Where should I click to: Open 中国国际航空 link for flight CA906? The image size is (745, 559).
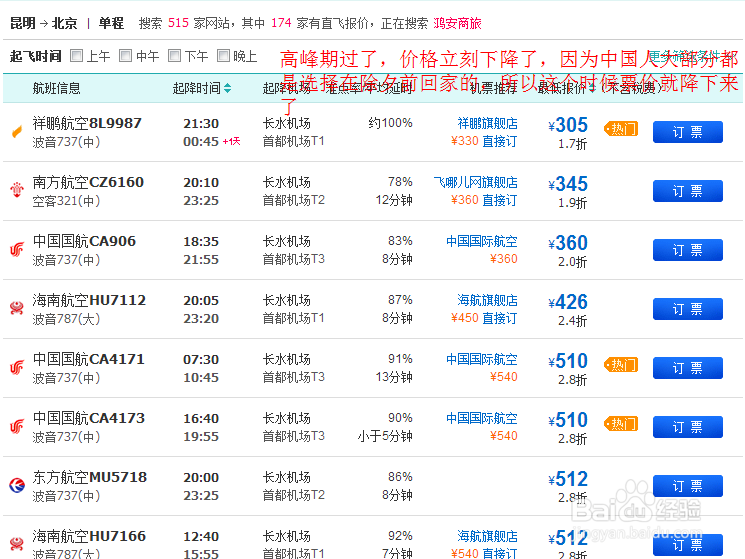click(x=482, y=241)
